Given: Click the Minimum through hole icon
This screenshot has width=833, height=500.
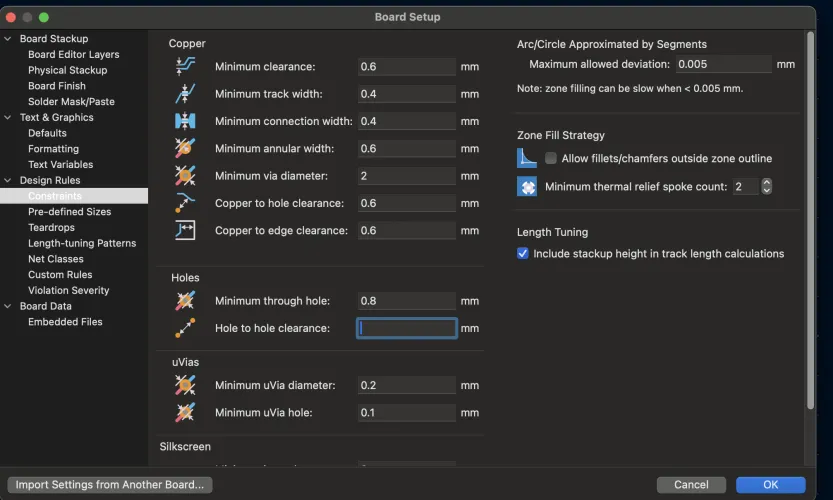Looking at the screenshot, I should click(185, 300).
